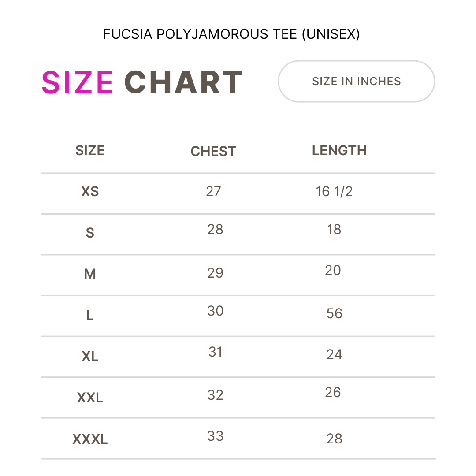Click chest value 30 for L
The height and width of the screenshot is (476, 476).
[x=215, y=311]
